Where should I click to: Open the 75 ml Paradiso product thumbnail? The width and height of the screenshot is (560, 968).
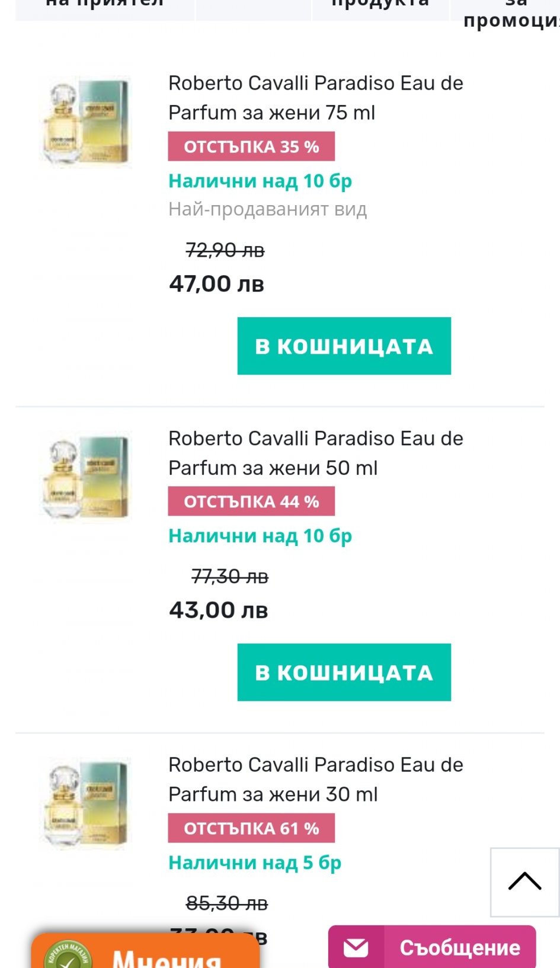tap(85, 122)
